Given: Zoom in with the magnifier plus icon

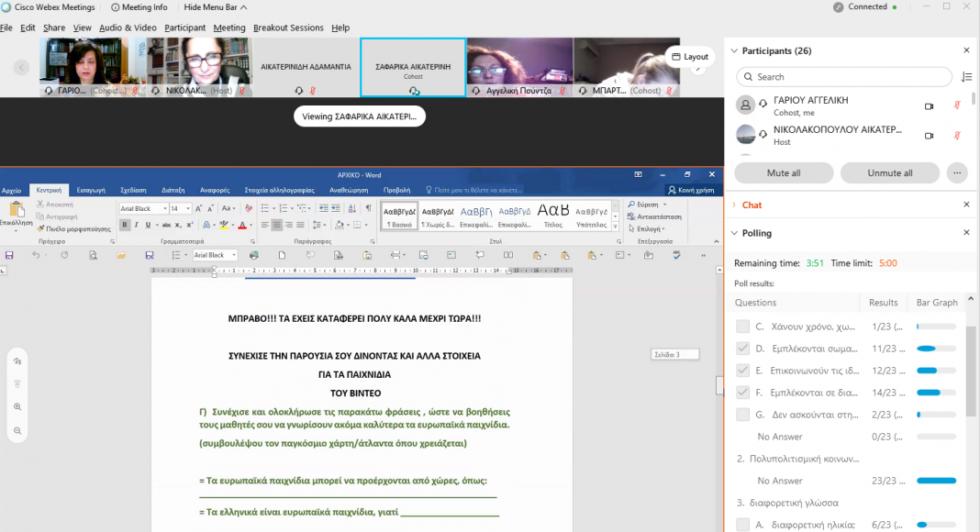Looking at the screenshot, I should [x=17, y=406].
